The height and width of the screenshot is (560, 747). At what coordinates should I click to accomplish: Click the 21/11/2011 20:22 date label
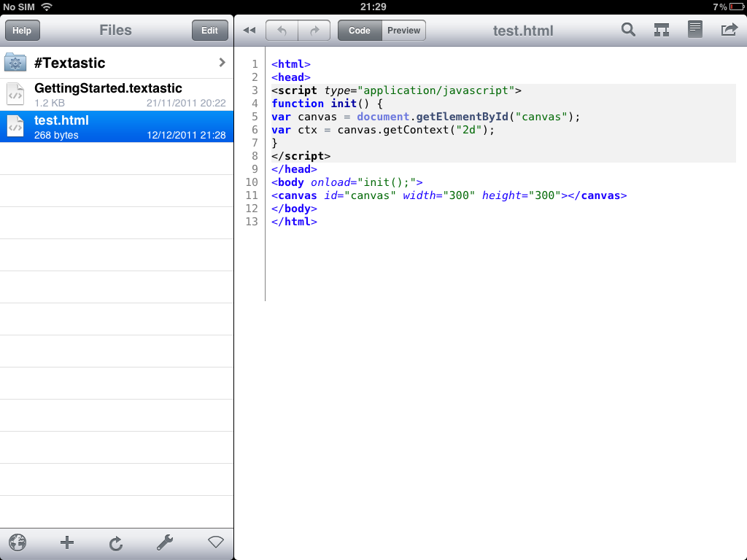pos(186,103)
